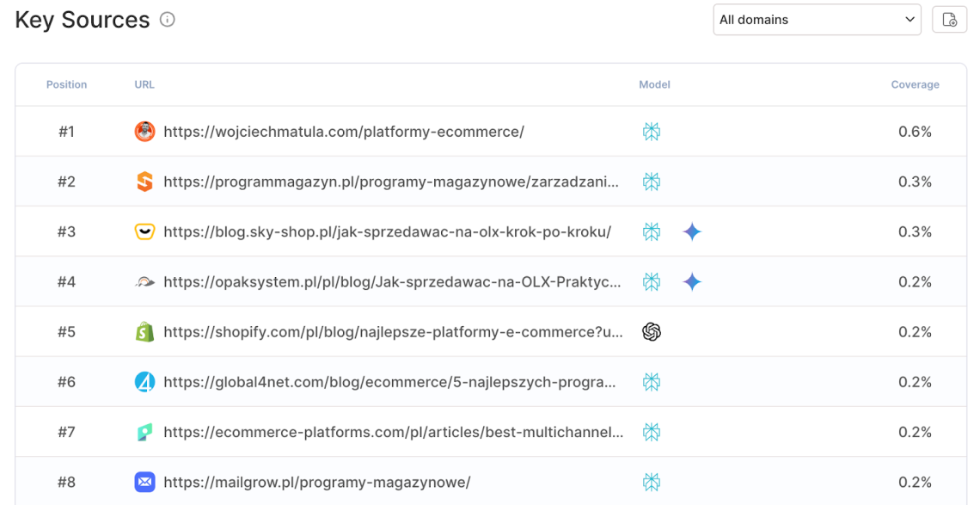Click the mailgrow.pl favicon on row #8
980x505 pixels.
144,482
